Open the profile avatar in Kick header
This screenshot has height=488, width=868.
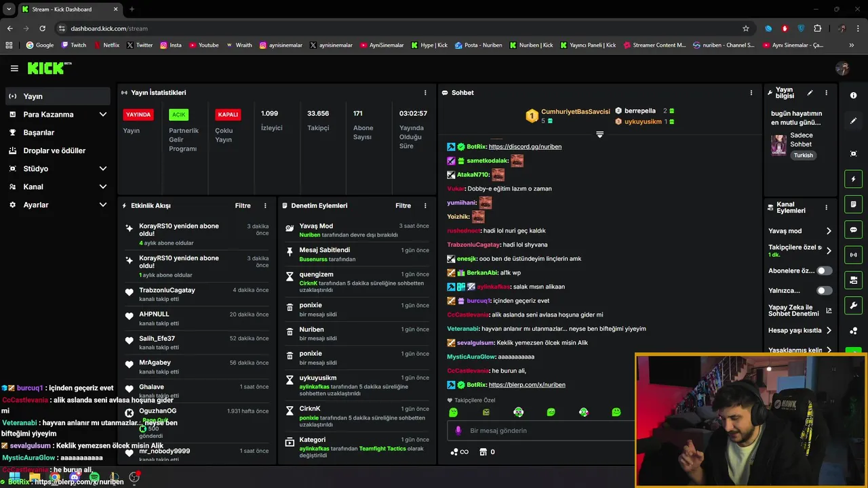[x=843, y=68]
